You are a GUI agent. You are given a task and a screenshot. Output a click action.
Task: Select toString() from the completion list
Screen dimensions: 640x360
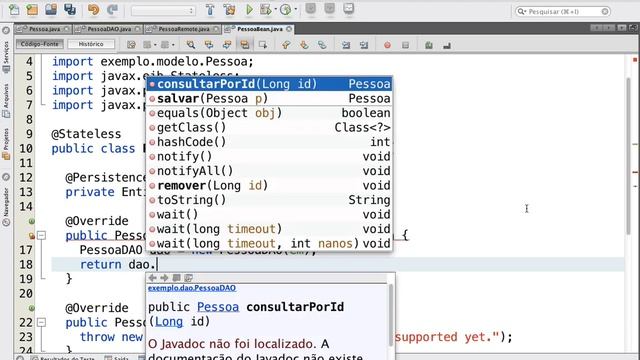point(269,200)
